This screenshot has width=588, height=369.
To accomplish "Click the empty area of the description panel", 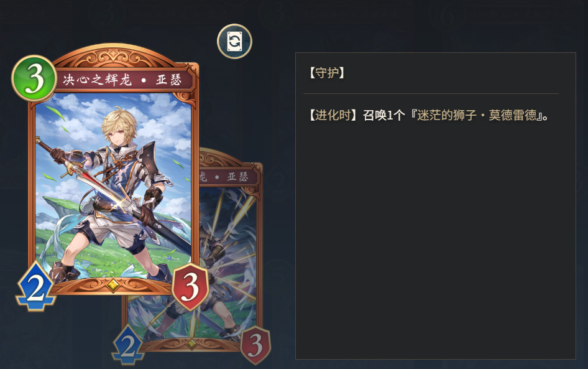I will point(435,240).
